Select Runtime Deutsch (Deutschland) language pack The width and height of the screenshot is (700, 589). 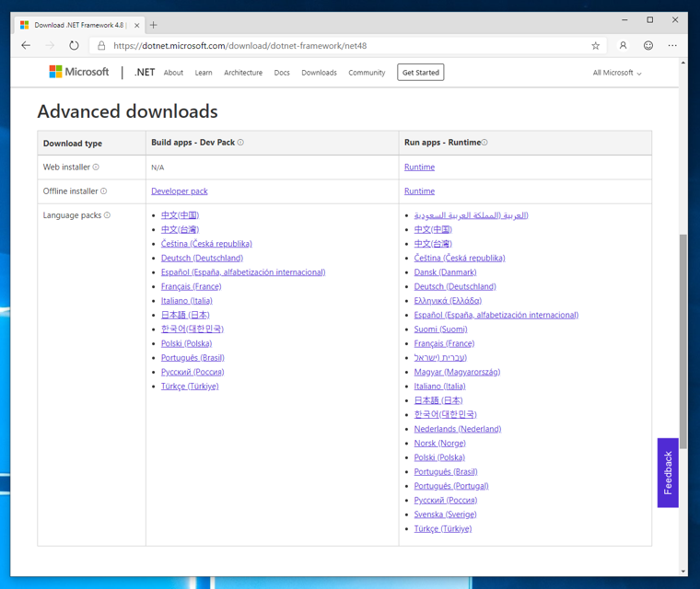pos(455,286)
